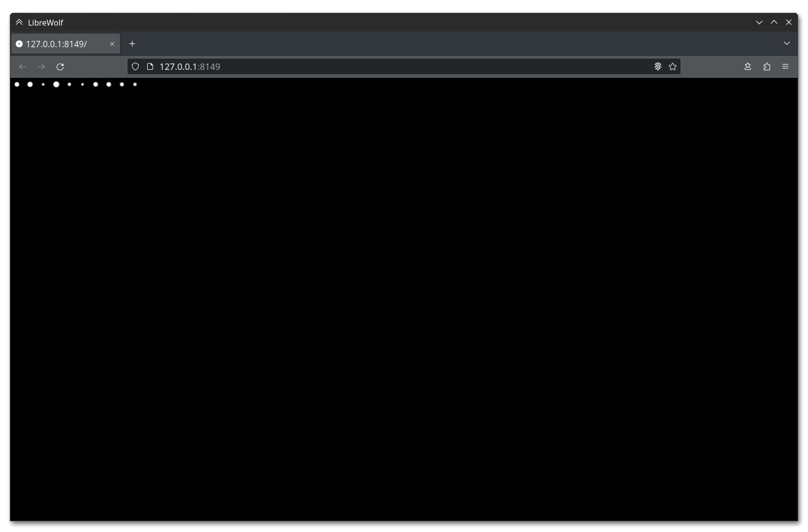This screenshot has height=532, width=808.
Task: Click the fingerprint icon in address bar
Action: click(x=657, y=67)
